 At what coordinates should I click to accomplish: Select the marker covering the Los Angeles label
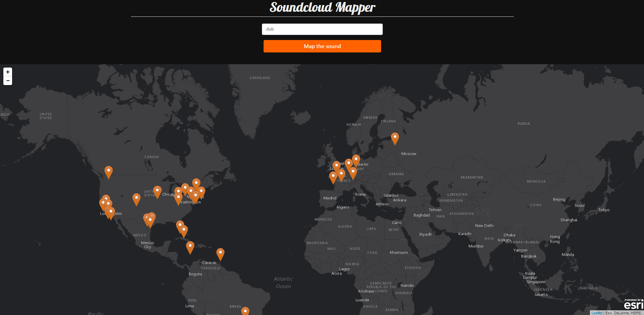[x=111, y=213]
